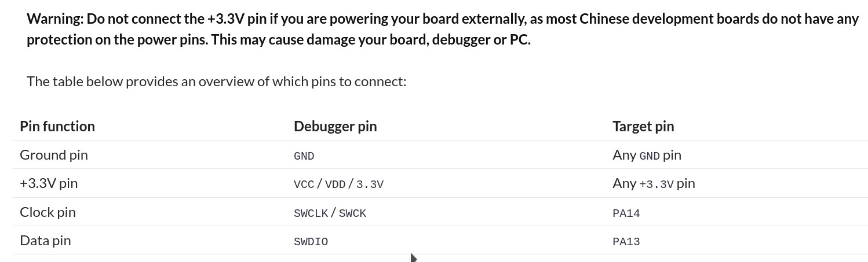Click the "Target pin" column header
This screenshot has height=262, width=868.
[643, 126]
